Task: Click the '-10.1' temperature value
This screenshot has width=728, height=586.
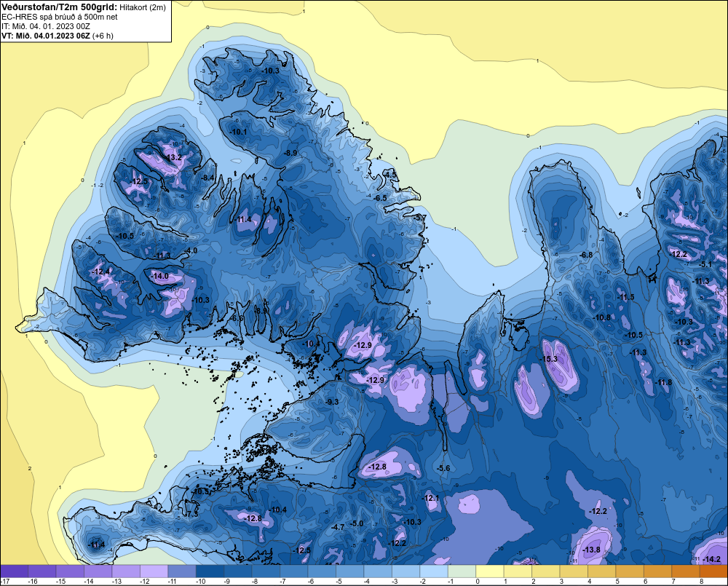Action: point(239,132)
